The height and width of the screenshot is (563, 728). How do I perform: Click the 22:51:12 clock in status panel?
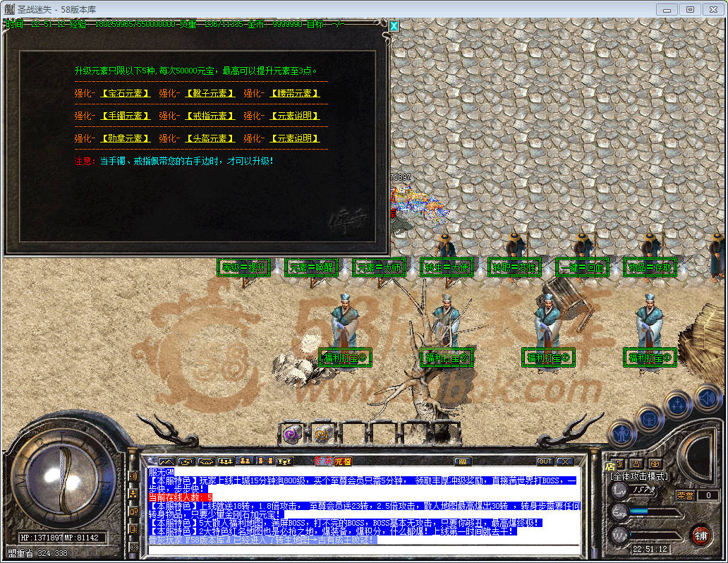coord(650,549)
